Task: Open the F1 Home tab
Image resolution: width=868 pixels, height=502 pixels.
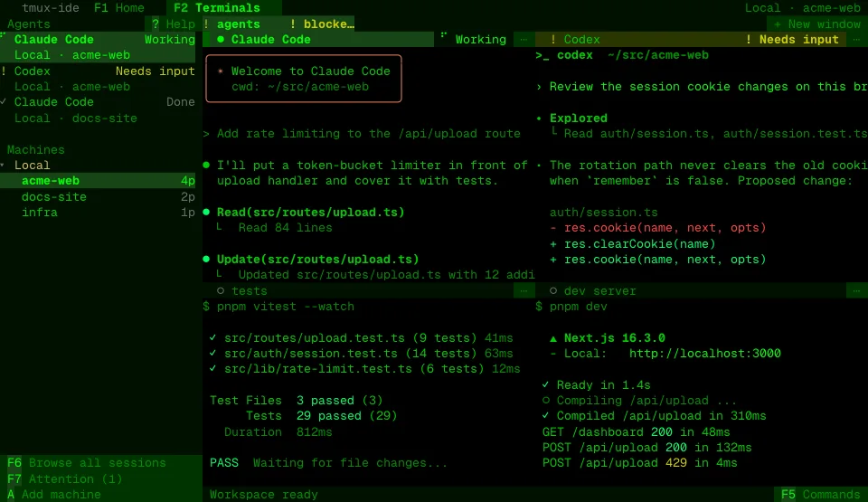Action: [119, 8]
